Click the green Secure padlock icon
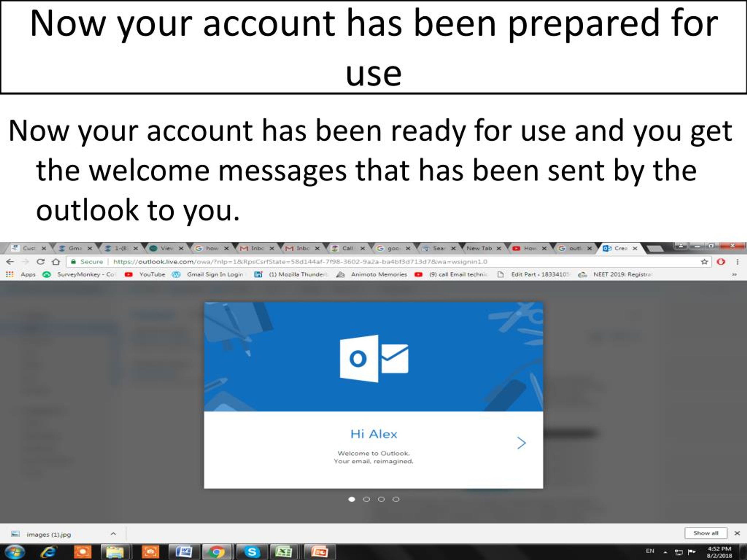 pyautogui.click(x=74, y=262)
